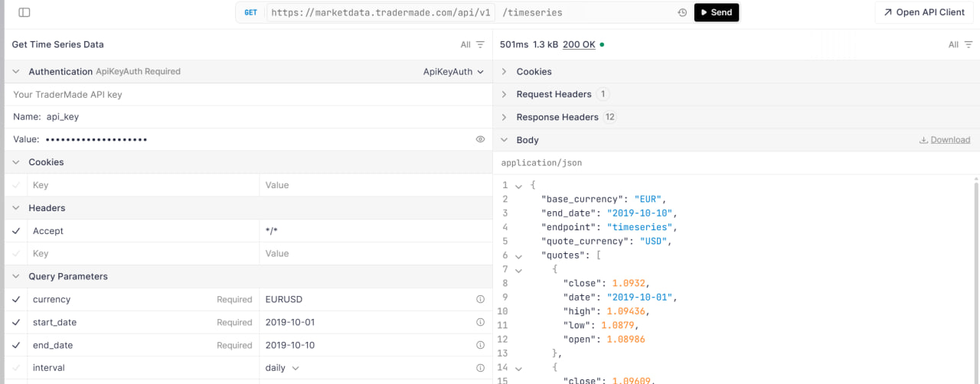Collapse the Query Parameters section
The image size is (980, 384).
click(15, 276)
